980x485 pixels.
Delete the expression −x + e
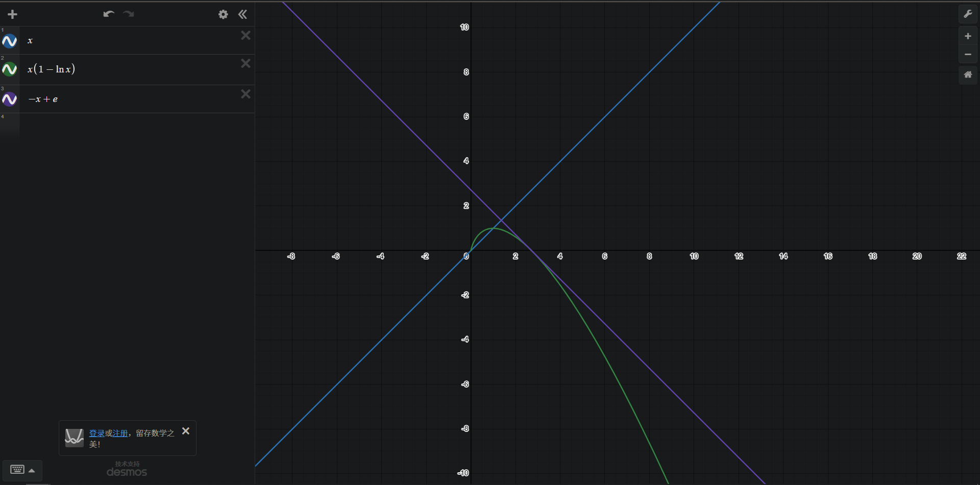246,94
